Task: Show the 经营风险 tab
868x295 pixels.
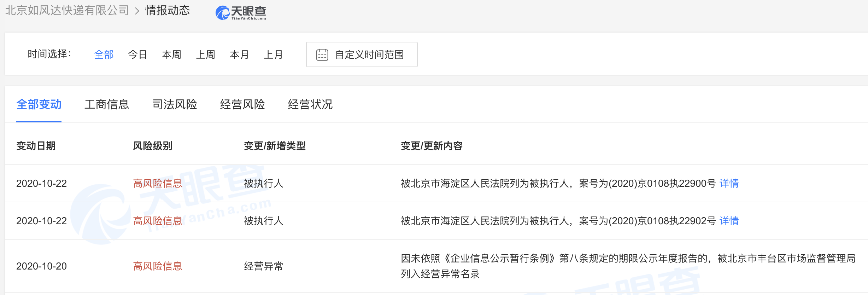Action: click(x=242, y=105)
